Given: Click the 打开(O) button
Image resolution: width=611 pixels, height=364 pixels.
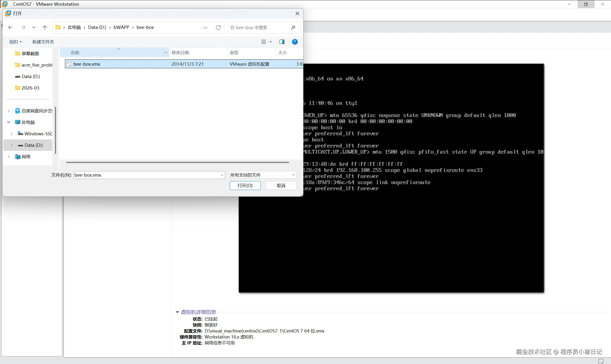Looking at the screenshot, I should click(x=245, y=185).
